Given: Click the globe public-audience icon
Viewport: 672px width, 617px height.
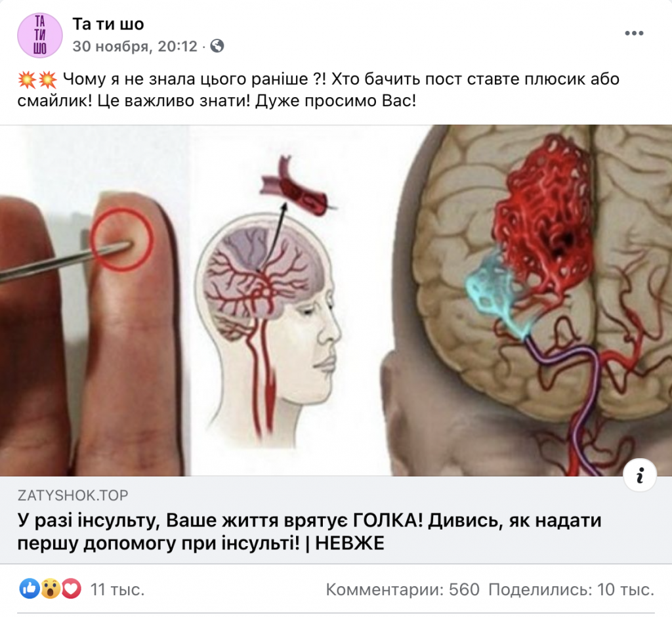Looking at the screenshot, I should (217, 46).
